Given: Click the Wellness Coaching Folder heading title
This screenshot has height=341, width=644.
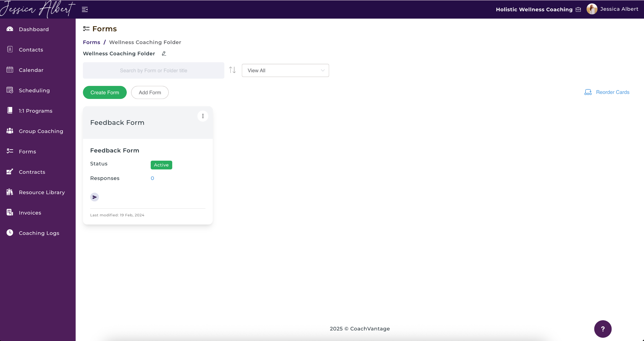Looking at the screenshot, I should (119, 53).
